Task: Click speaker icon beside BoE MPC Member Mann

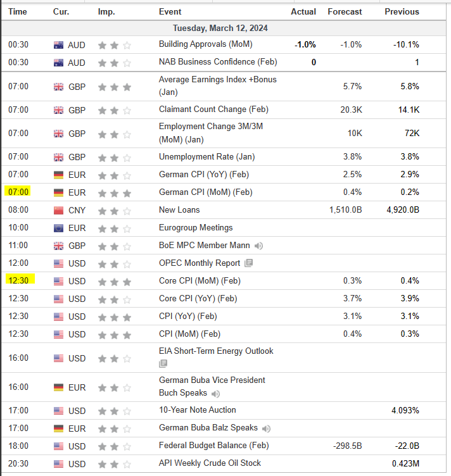Action: point(259,246)
